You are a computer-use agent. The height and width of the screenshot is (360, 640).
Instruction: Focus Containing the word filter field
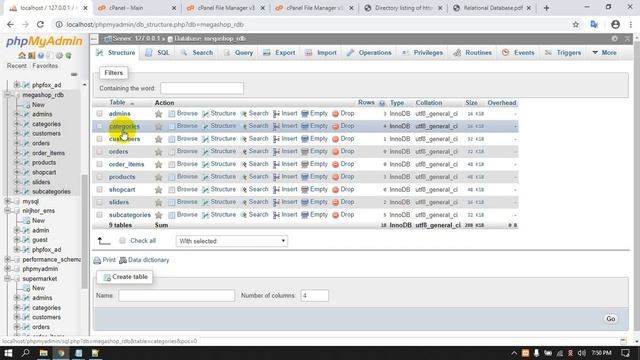pyautogui.click(x=202, y=88)
